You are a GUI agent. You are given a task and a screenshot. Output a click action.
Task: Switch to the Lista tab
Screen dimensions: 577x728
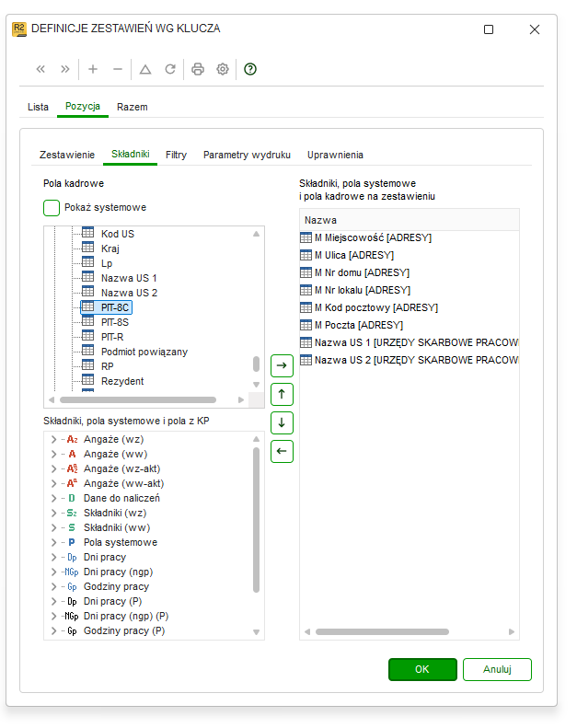click(38, 107)
